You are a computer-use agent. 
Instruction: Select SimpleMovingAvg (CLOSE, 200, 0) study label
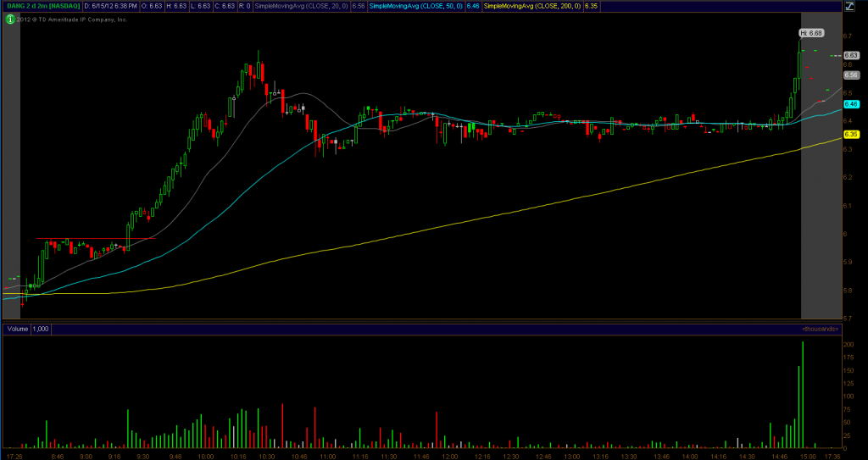tap(534, 7)
